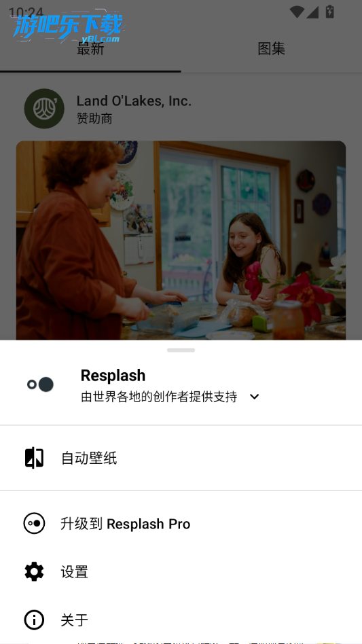Open the 设置 menu item
The width and height of the screenshot is (362, 644).
(x=181, y=572)
